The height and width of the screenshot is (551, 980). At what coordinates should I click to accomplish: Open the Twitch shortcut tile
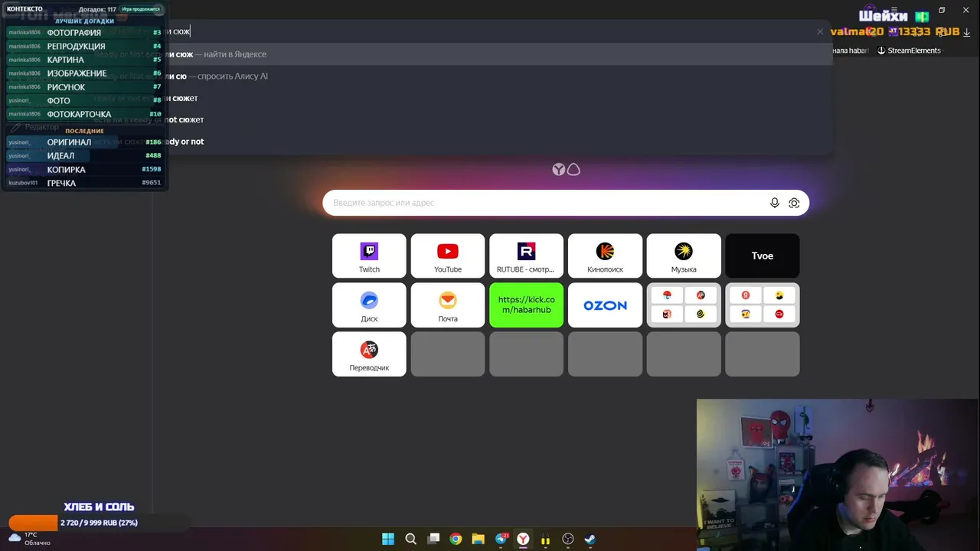pos(369,256)
